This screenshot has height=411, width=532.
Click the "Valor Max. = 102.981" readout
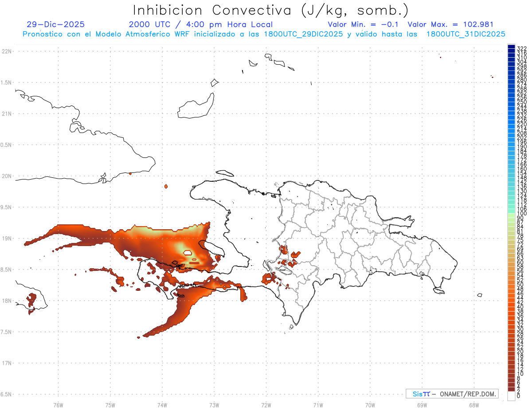pos(450,25)
